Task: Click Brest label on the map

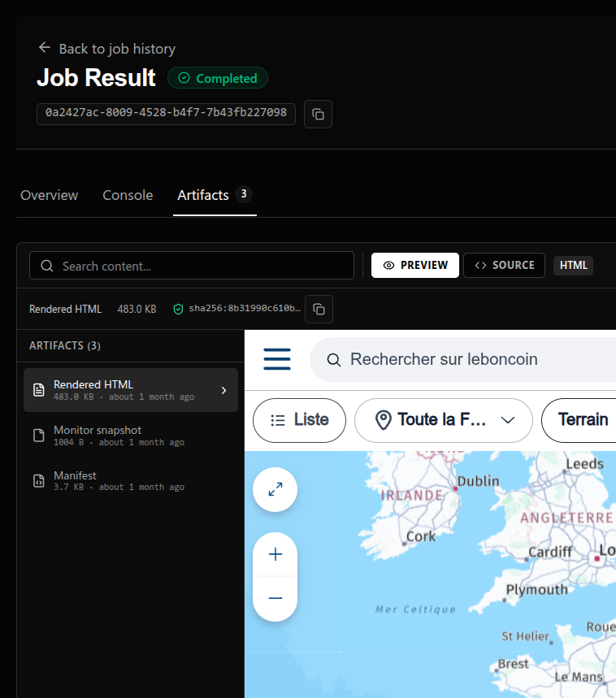Action: coord(513,664)
